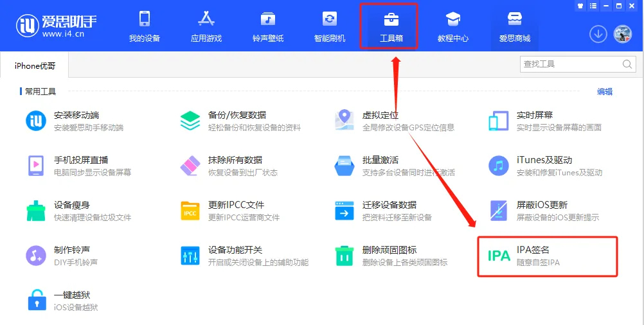
Task: Open the 应用游戏 app store icon
Action: tap(206, 19)
